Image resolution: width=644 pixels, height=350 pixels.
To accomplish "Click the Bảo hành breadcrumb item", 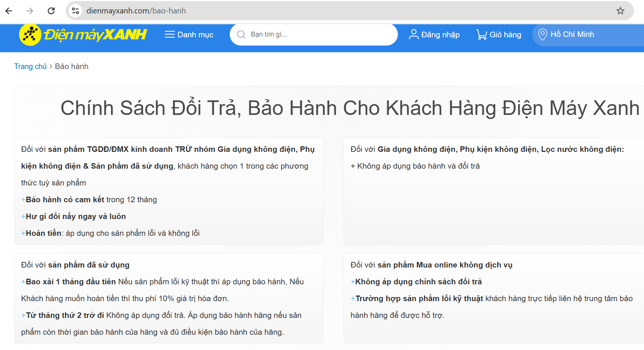I will tap(72, 66).
